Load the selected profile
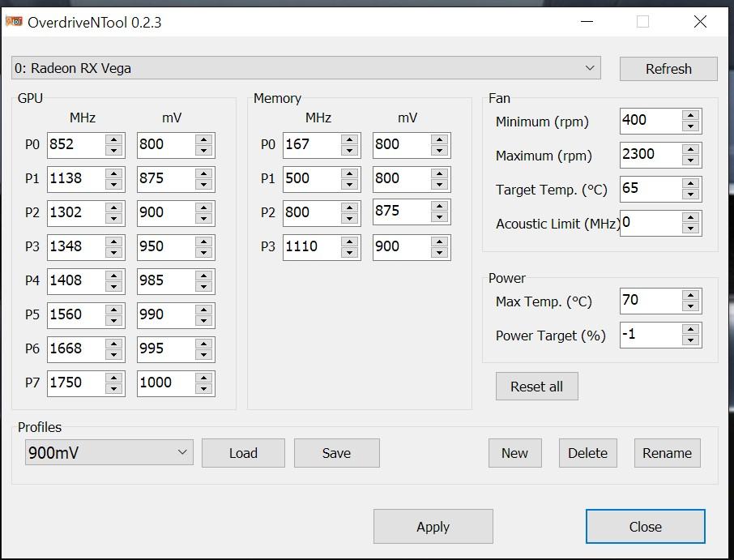Viewport: 734px width, 560px height. click(x=243, y=453)
